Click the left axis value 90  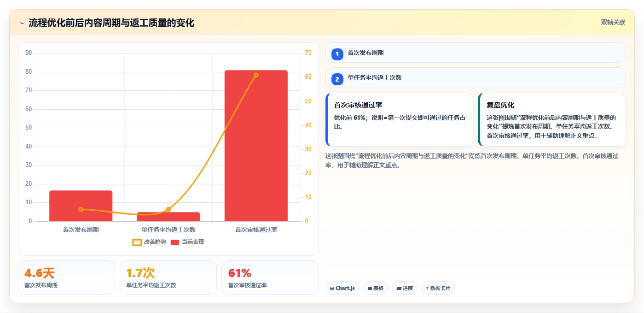[29, 53]
